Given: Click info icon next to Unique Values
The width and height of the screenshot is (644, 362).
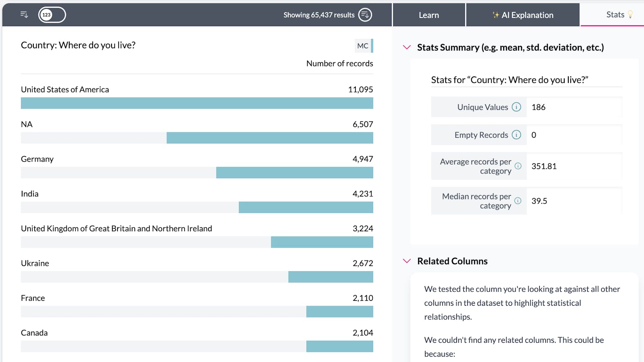Looking at the screenshot, I should (516, 107).
